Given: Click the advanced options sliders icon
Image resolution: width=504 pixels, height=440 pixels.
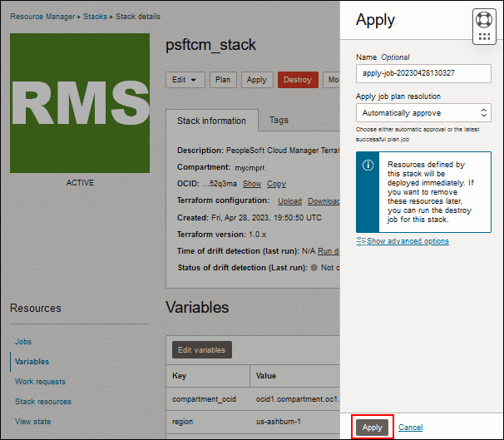Looking at the screenshot, I should [x=361, y=241].
